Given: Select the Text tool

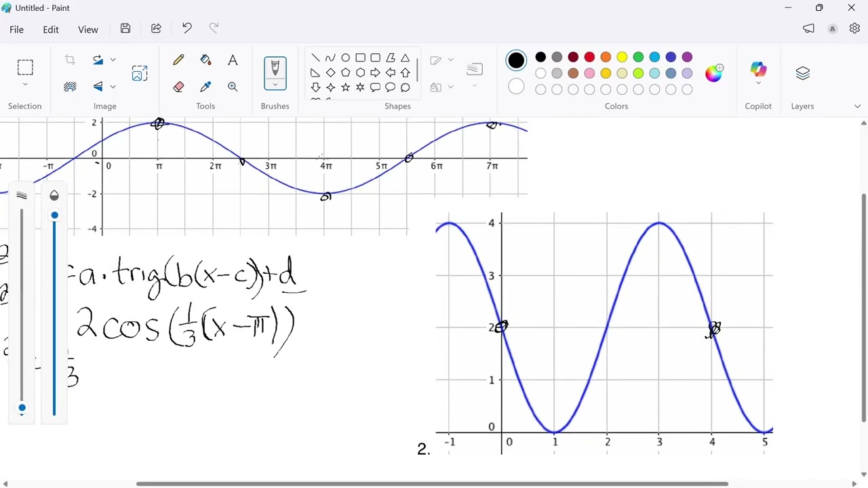Looking at the screenshot, I should click(233, 60).
